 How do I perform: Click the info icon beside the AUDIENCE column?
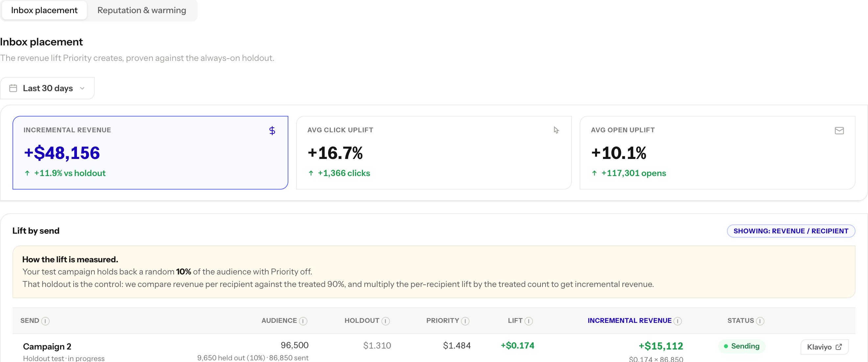pyautogui.click(x=303, y=321)
